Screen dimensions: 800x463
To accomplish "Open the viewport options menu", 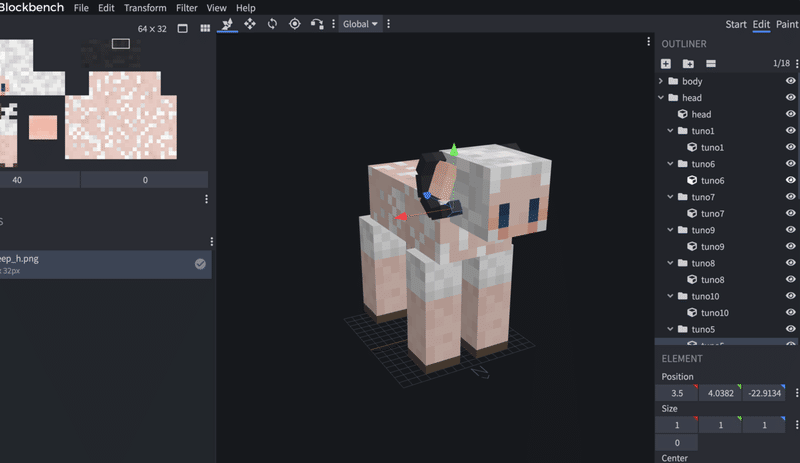I will [x=648, y=41].
